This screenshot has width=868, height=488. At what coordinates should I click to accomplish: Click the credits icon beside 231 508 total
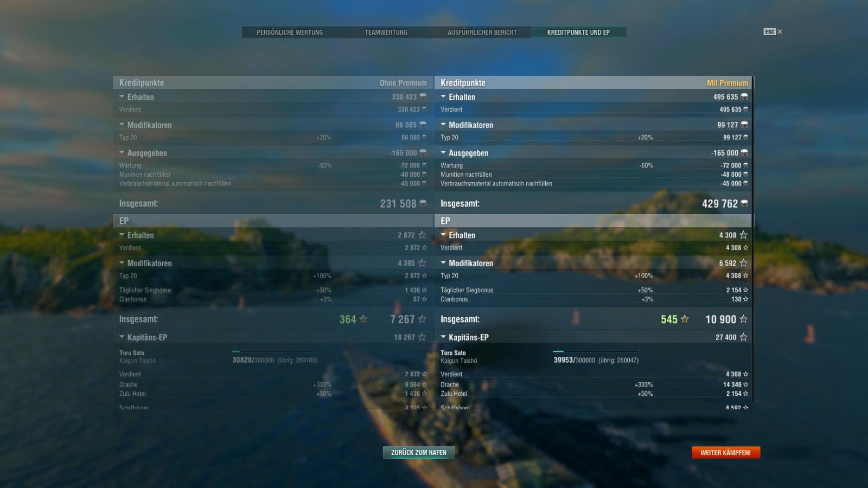click(423, 203)
